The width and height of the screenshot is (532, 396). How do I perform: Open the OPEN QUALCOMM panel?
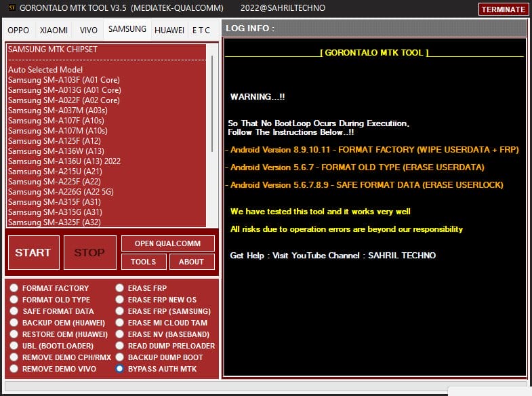tap(167, 243)
